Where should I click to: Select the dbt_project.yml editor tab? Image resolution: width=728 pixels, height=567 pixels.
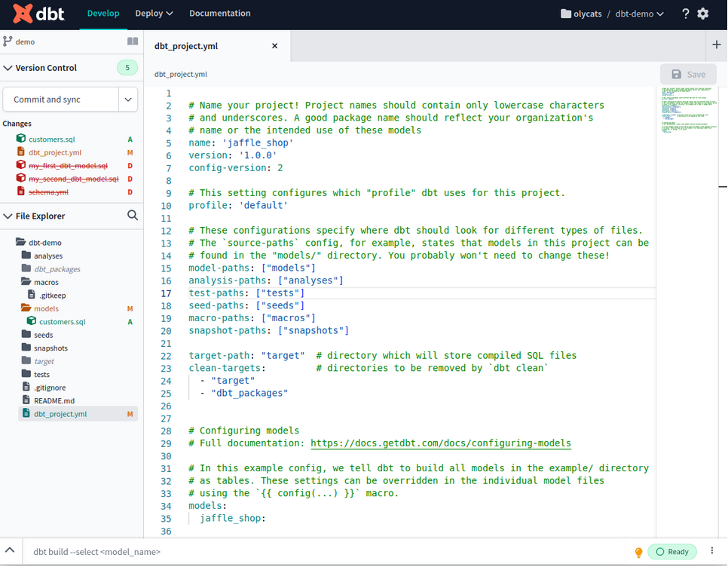click(x=186, y=46)
